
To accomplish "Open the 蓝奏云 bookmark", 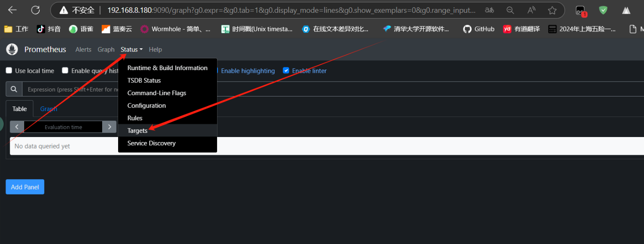I will (117, 29).
